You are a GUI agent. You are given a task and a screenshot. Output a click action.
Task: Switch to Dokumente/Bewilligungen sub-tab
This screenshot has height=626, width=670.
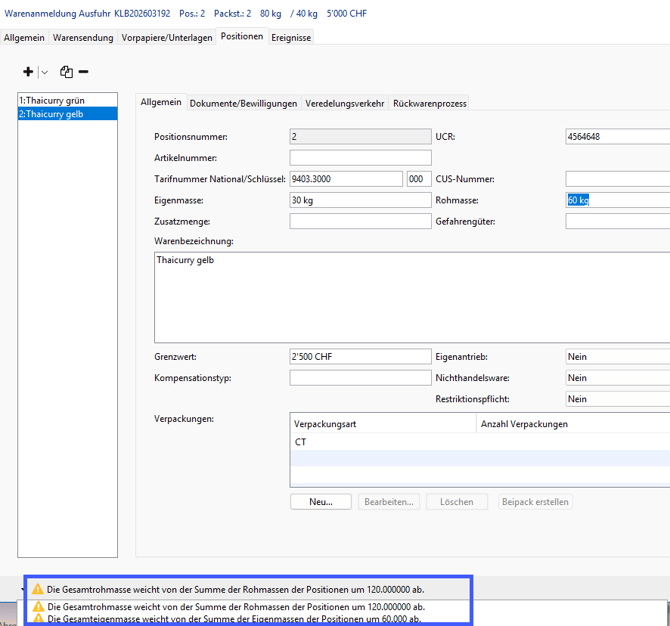pyautogui.click(x=243, y=103)
